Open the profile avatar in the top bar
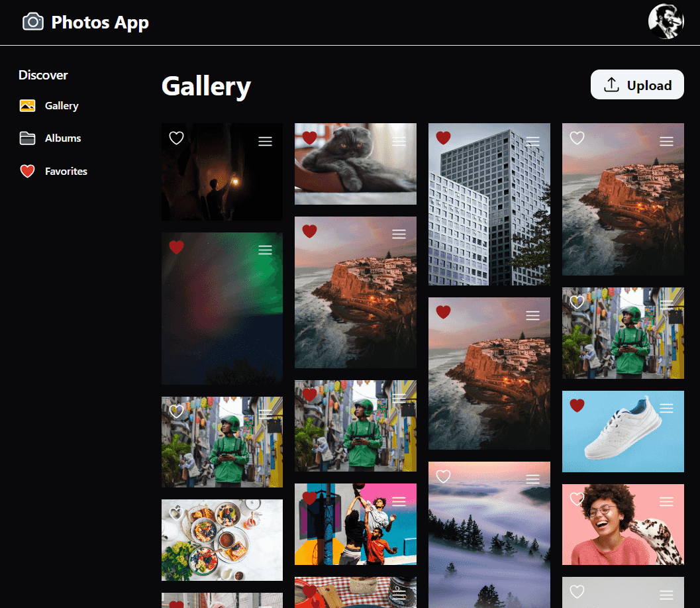The image size is (700, 608). click(x=666, y=21)
